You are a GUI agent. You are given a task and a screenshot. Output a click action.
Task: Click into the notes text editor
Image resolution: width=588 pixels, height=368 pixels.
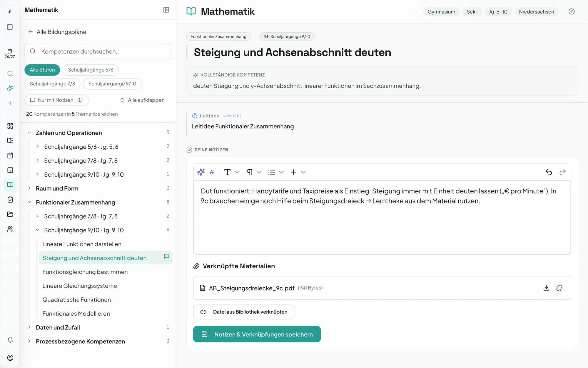(382, 218)
